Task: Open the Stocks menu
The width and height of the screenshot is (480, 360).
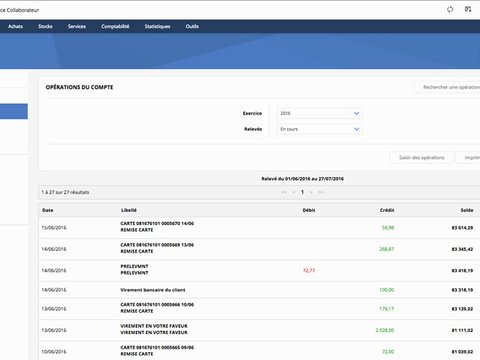Action: click(45, 26)
